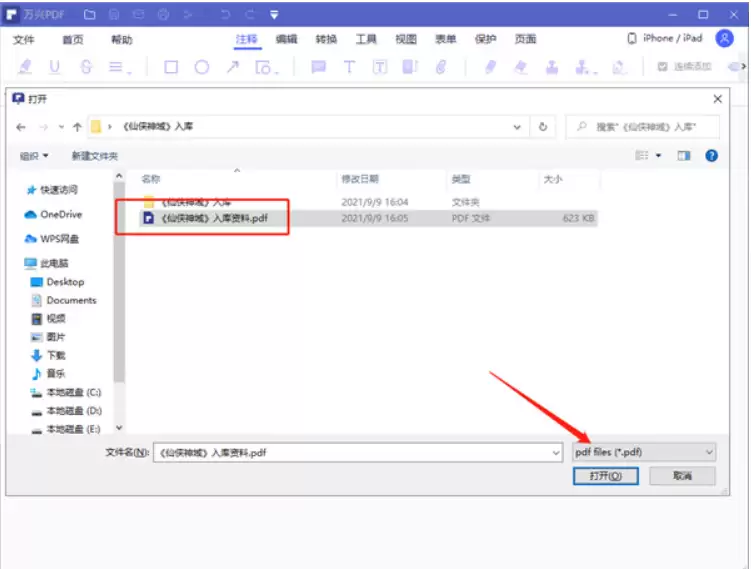Click the 取消 button
Viewport: 751px width, 569px height.
pos(681,476)
